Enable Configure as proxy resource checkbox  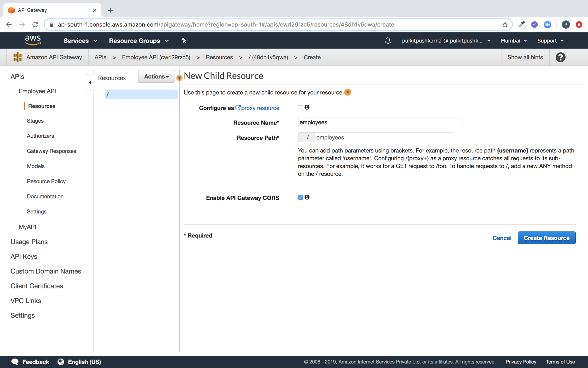coord(300,108)
